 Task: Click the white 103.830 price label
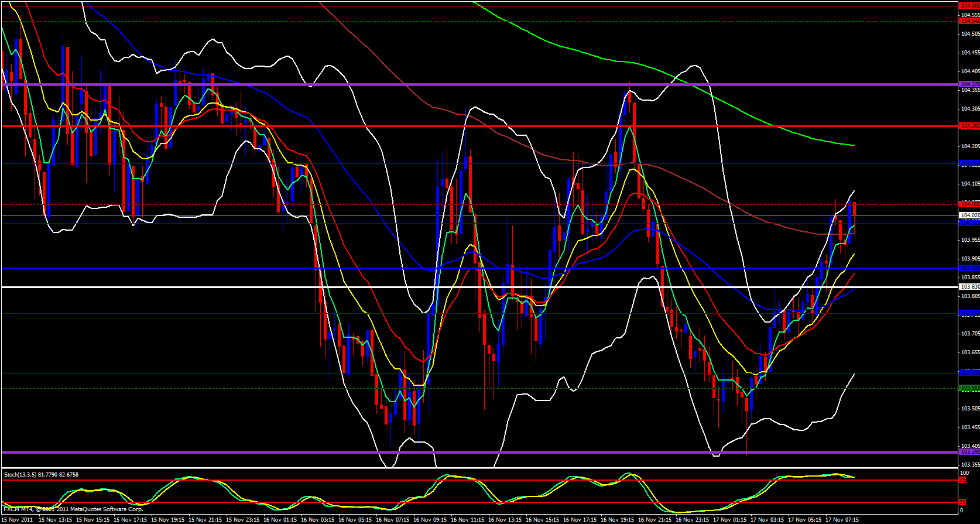(969, 287)
